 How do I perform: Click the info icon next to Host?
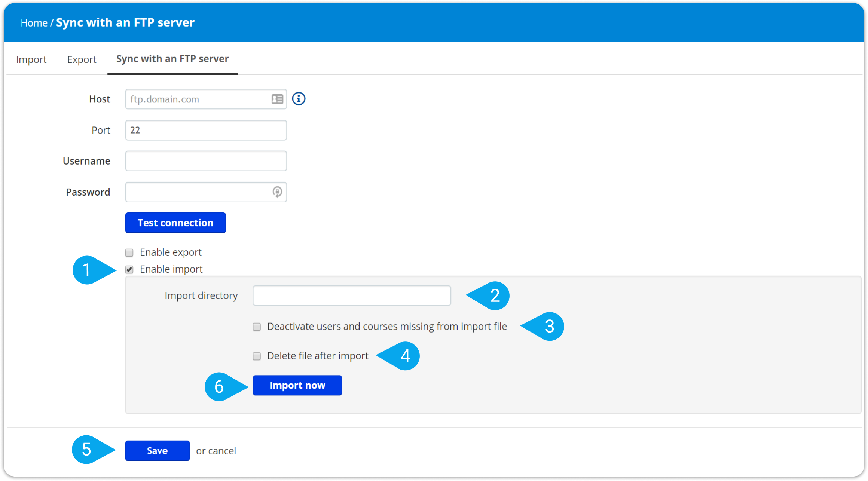(299, 99)
